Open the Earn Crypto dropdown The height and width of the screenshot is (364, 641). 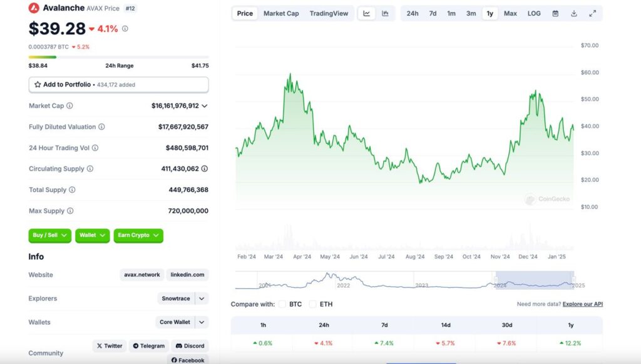138,235
